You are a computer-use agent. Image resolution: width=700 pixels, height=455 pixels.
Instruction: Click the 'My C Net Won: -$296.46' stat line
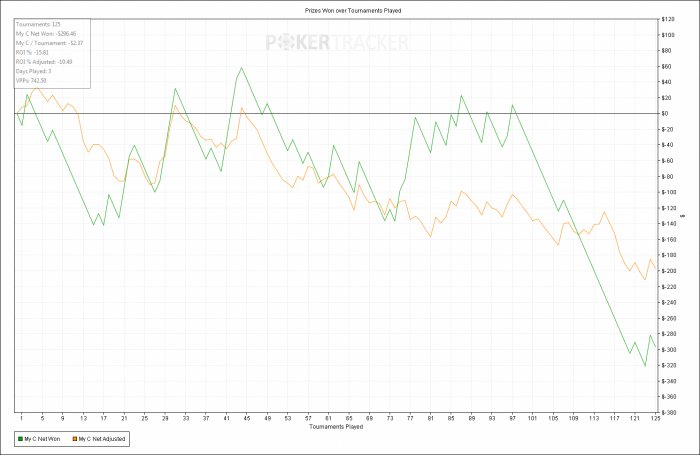[46, 33]
